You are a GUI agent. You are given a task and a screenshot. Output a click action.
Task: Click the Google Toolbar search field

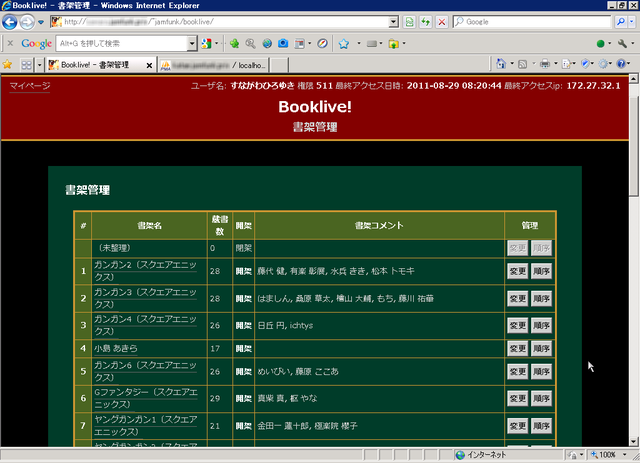122,43
